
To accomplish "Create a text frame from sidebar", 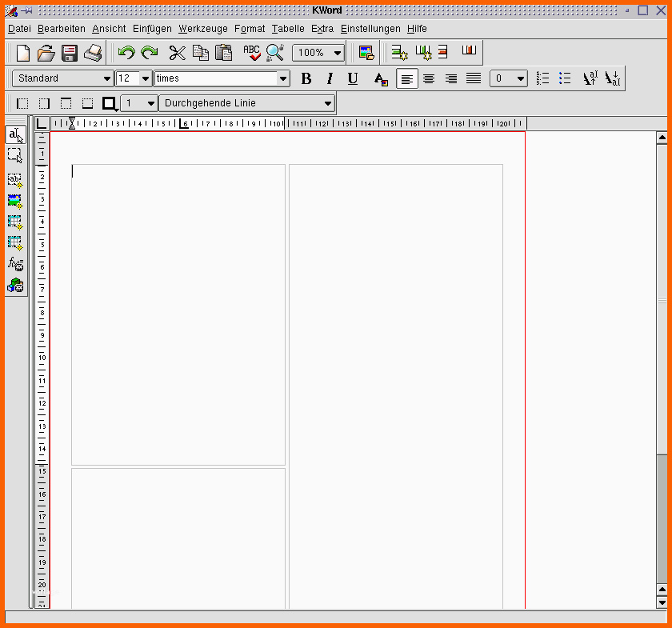I will coord(15,181).
